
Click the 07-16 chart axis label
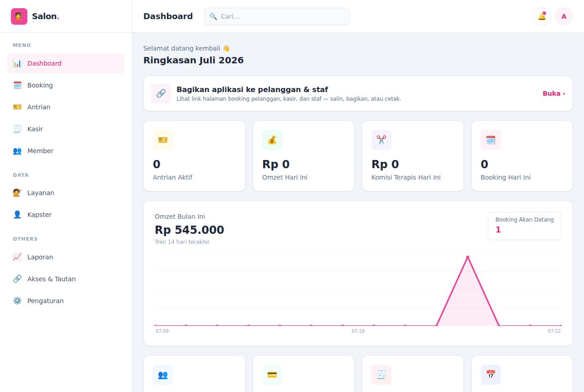point(358,331)
